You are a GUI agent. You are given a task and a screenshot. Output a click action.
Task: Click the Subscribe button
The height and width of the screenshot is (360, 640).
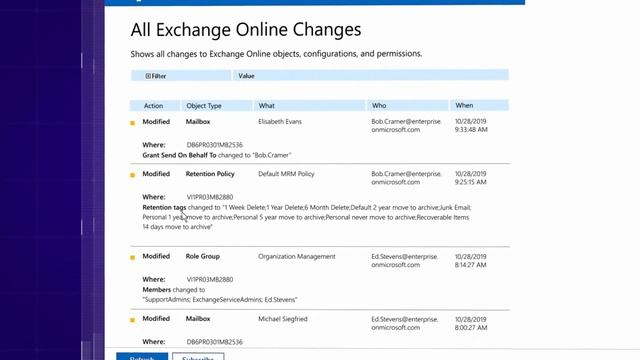[x=198, y=356]
